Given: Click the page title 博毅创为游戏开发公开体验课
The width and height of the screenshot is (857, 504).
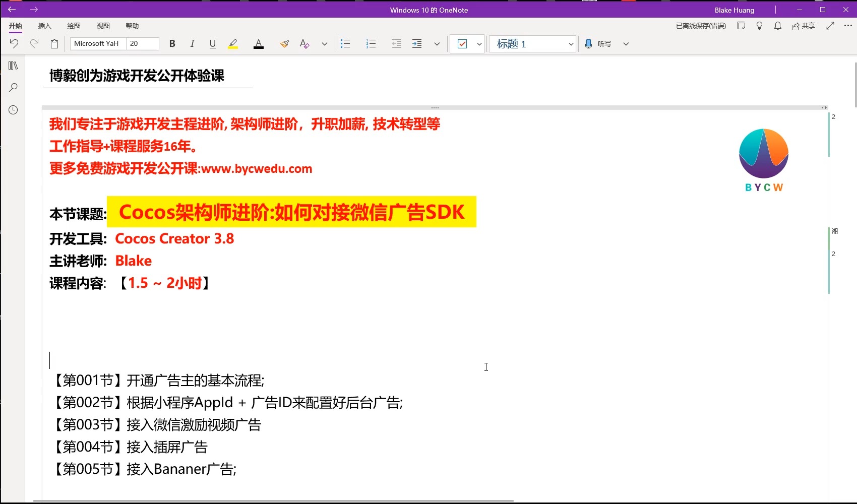Looking at the screenshot, I should coord(137,76).
